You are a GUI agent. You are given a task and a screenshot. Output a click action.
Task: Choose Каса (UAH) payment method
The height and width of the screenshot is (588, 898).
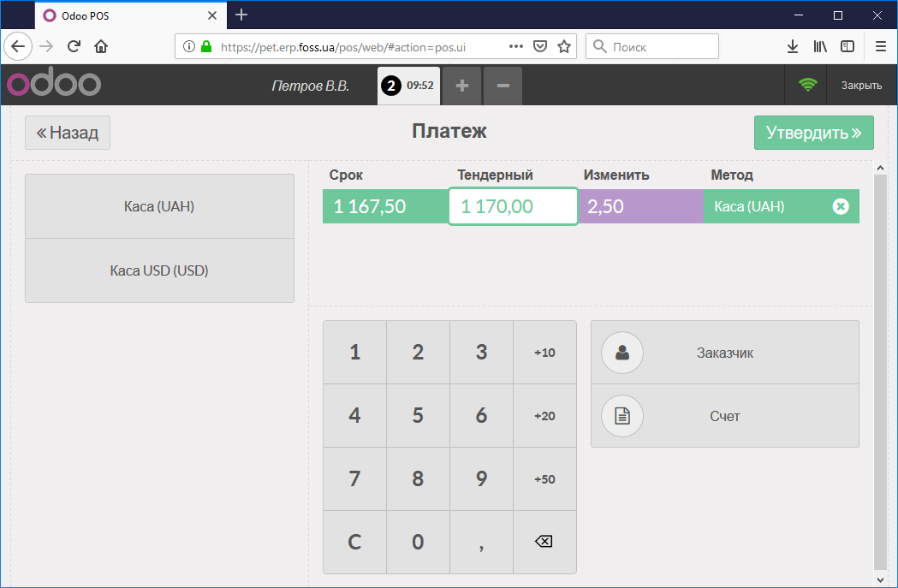click(159, 206)
